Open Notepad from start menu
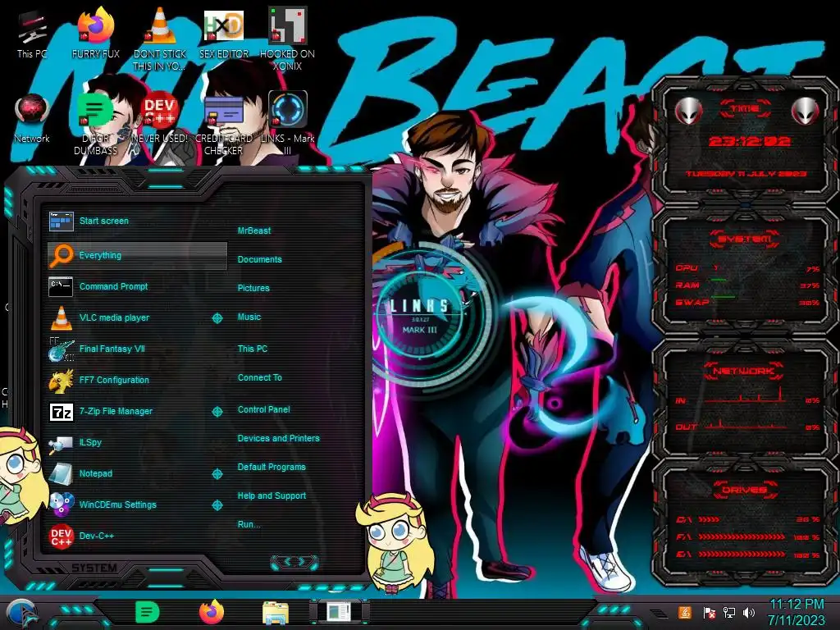 (129, 473)
